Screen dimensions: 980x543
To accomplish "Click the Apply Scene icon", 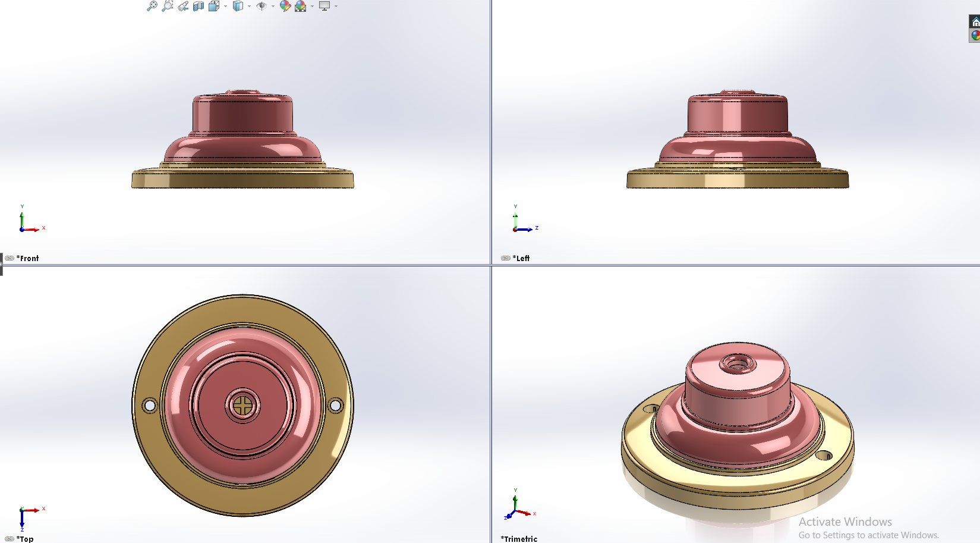I will point(301,6).
